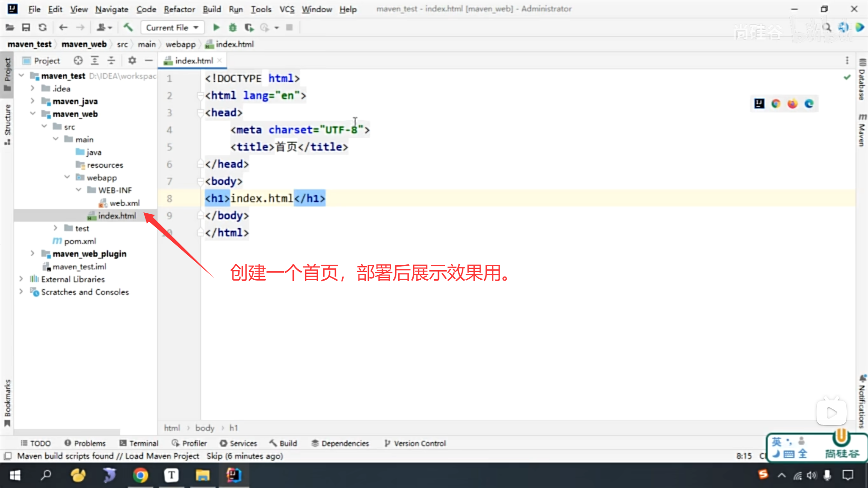The image size is (868, 488).
Task: Collapse the WEB-INF folder
Action: (79, 190)
